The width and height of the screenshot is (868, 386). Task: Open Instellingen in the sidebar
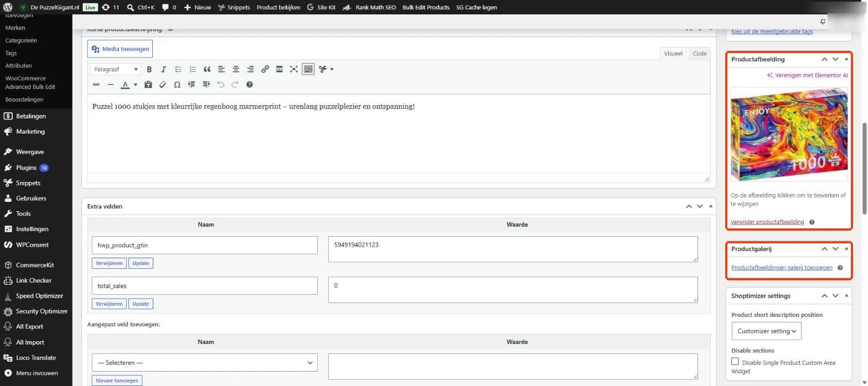click(x=32, y=229)
